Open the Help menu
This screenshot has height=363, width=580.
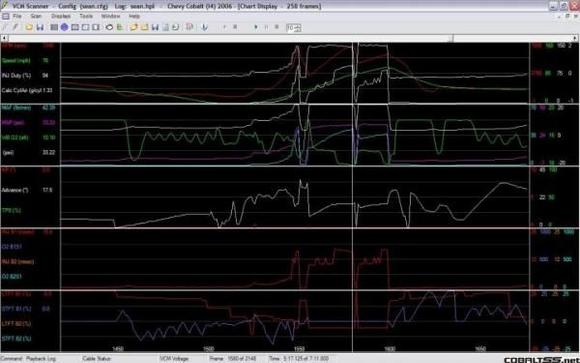point(134,16)
